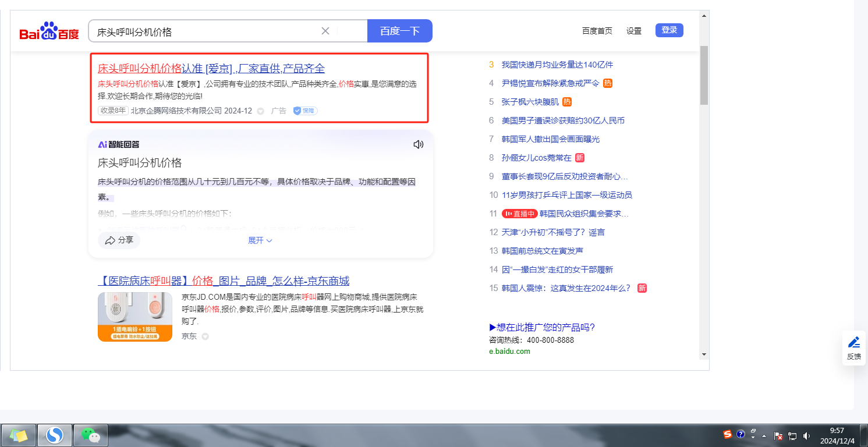Clear the search box with the X icon
The height and width of the screenshot is (447, 868).
click(325, 31)
